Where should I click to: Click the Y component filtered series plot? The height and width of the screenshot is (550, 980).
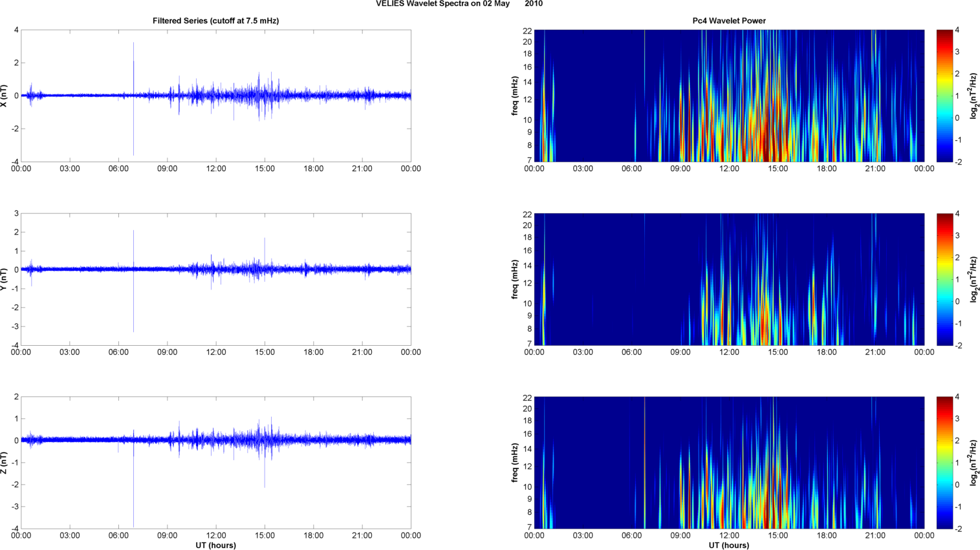(x=216, y=279)
